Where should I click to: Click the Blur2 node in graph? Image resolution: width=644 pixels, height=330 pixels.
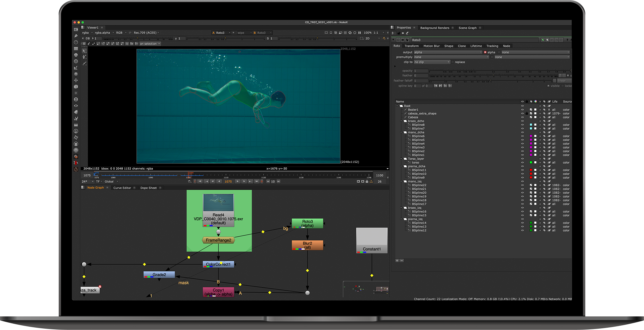[307, 245]
